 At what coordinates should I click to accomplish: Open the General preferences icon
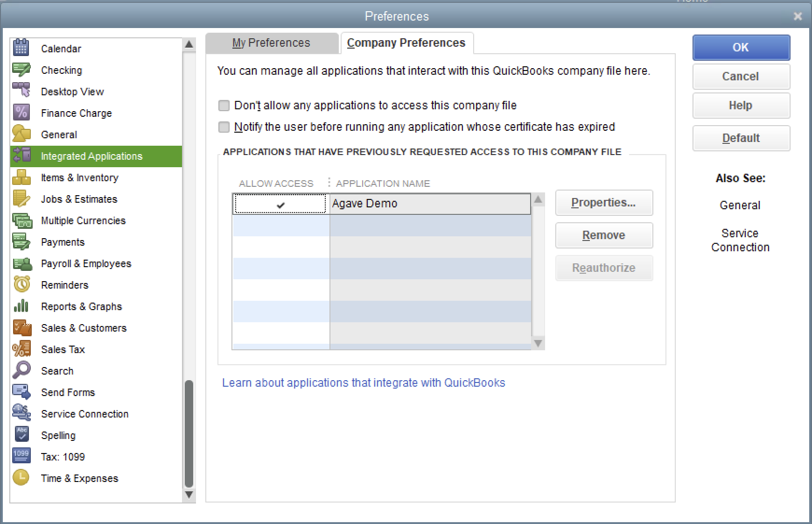pyautogui.click(x=21, y=134)
